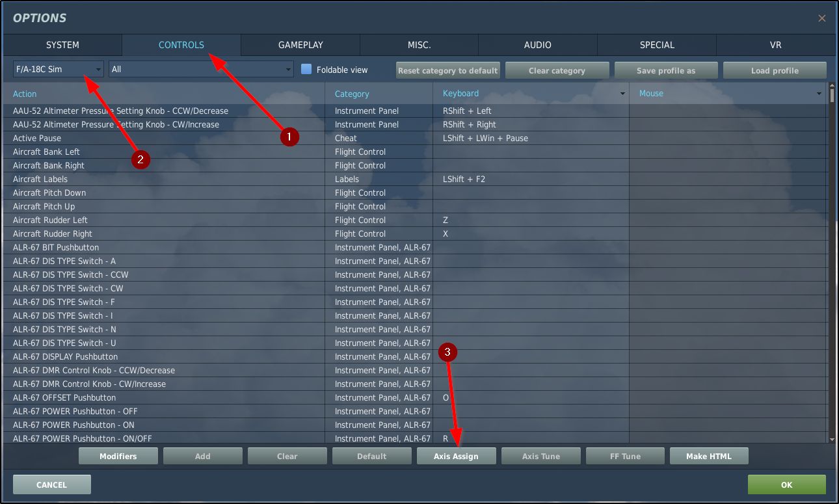This screenshot has width=839, height=504.
Task: Click the vertical scrollbar of the action list
Action: [832, 260]
